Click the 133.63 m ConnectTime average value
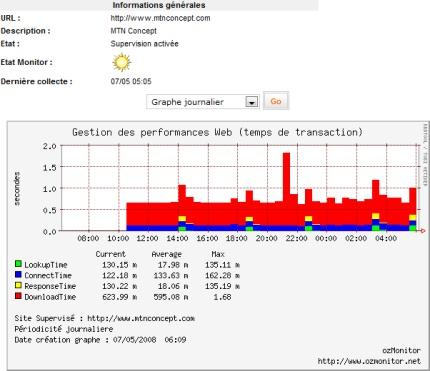 point(171,276)
